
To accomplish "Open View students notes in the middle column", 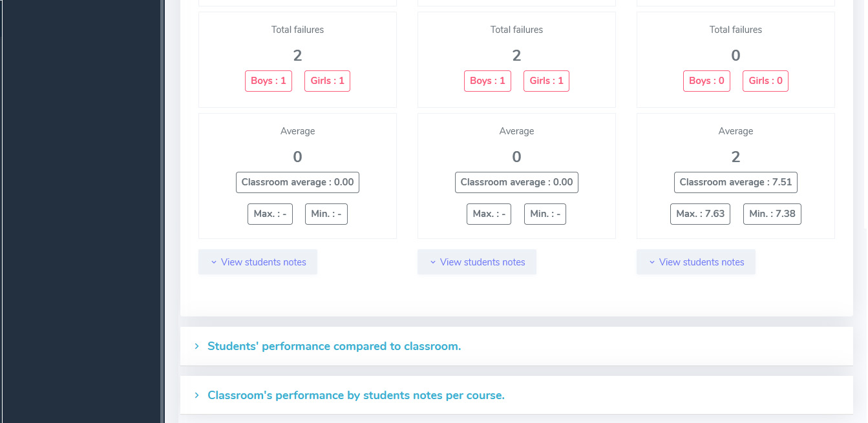I will pos(477,262).
